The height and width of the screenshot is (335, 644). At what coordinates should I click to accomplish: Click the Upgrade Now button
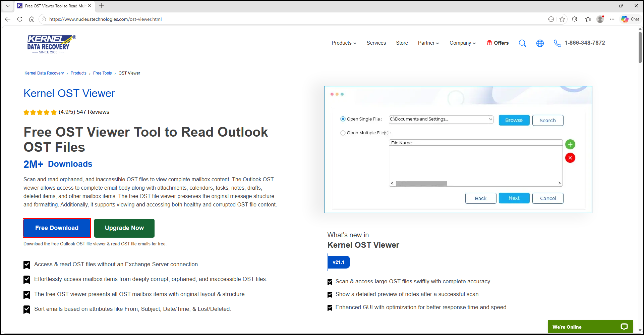click(x=124, y=228)
